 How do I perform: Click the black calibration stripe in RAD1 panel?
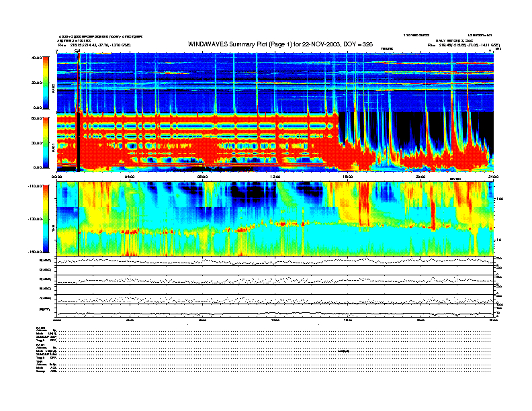[x=79, y=142]
